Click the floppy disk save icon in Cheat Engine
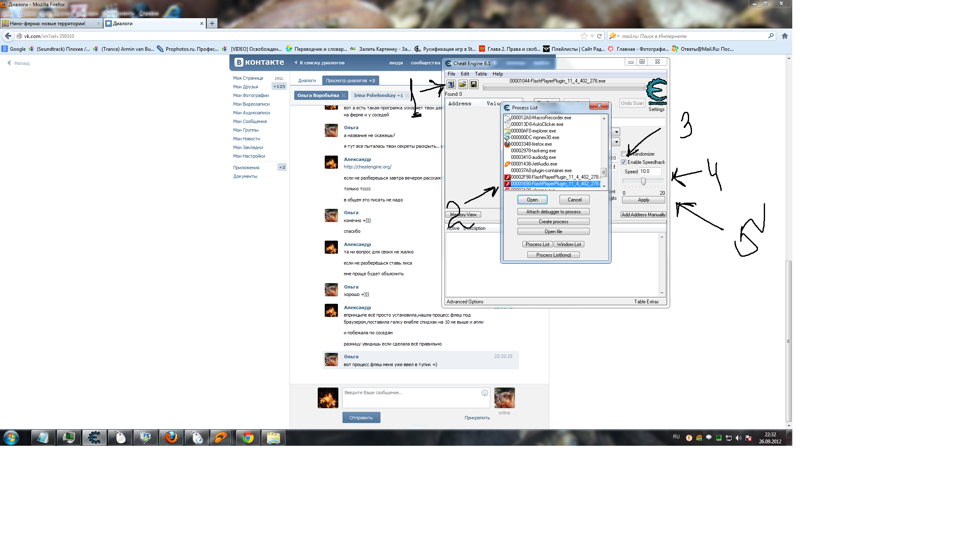Image resolution: width=980 pixels, height=551 pixels. coord(474,85)
